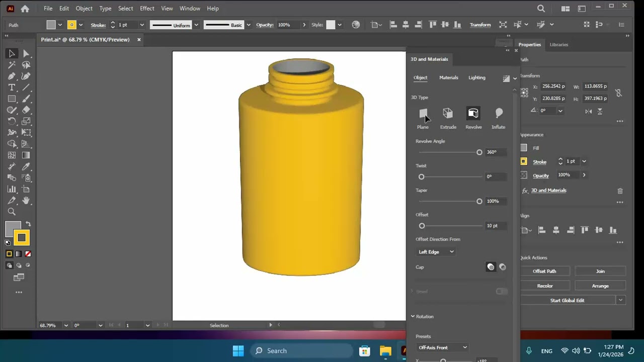The width and height of the screenshot is (644, 362).
Task: Go to the Illustrator Home screen
Action: point(25,9)
